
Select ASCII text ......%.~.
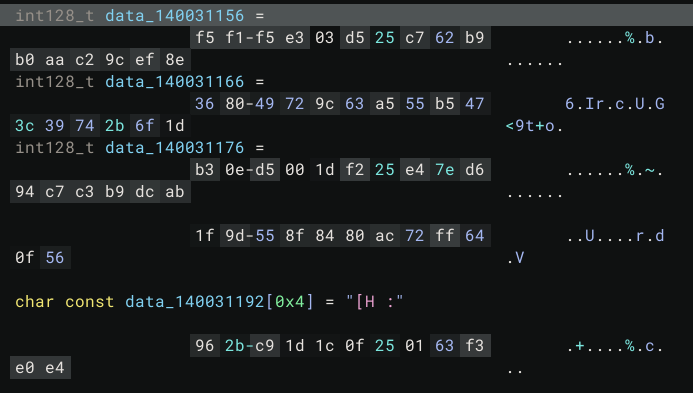pyautogui.click(x=615, y=170)
